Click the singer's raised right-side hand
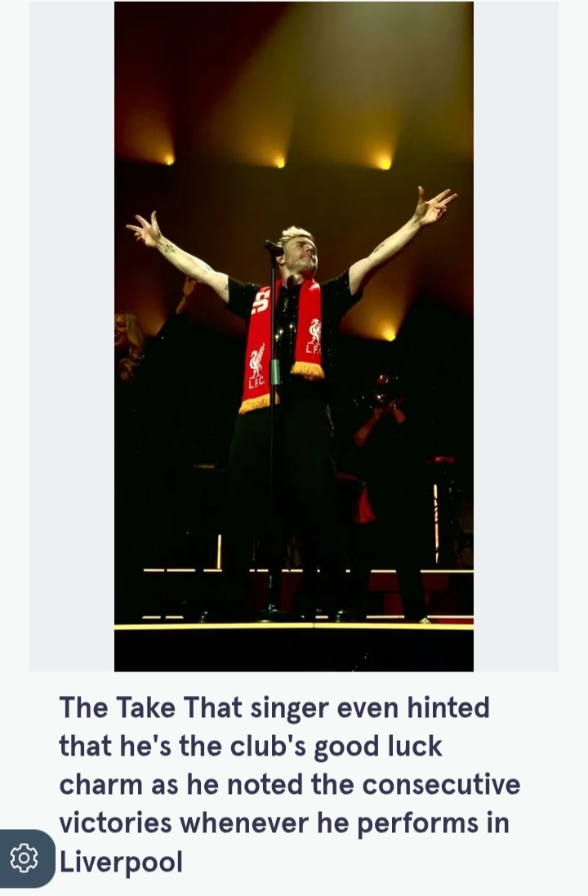Viewport: 588px width, 896px height. (434, 206)
